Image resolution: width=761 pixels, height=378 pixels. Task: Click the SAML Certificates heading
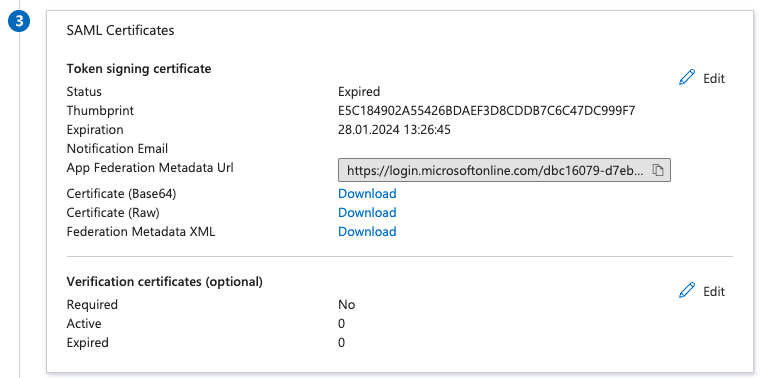click(120, 31)
